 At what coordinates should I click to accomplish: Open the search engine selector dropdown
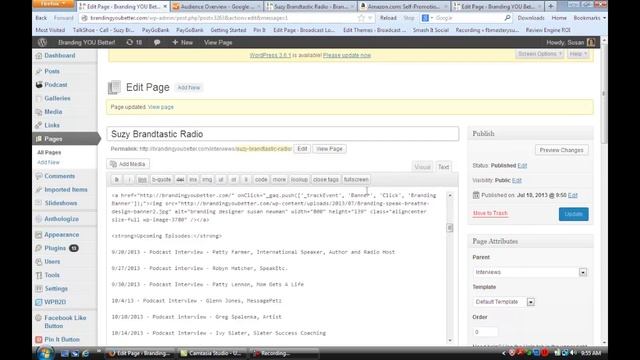pyautogui.click(x=427, y=18)
